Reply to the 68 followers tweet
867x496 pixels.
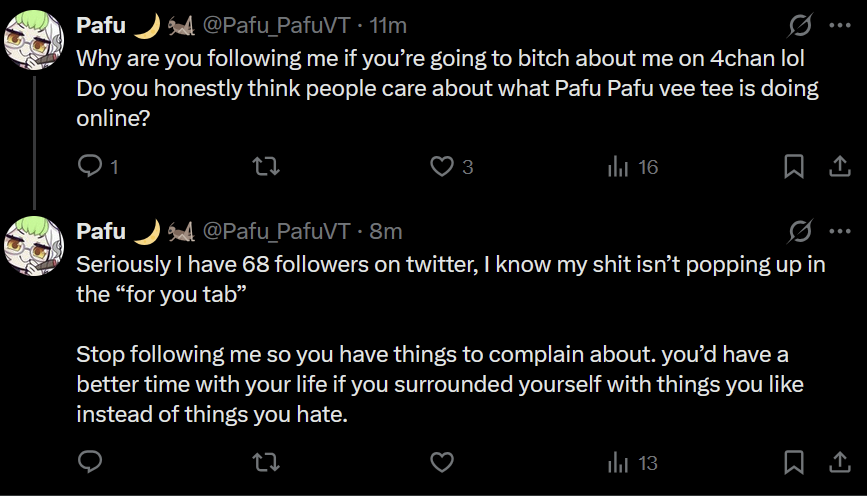tap(91, 462)
